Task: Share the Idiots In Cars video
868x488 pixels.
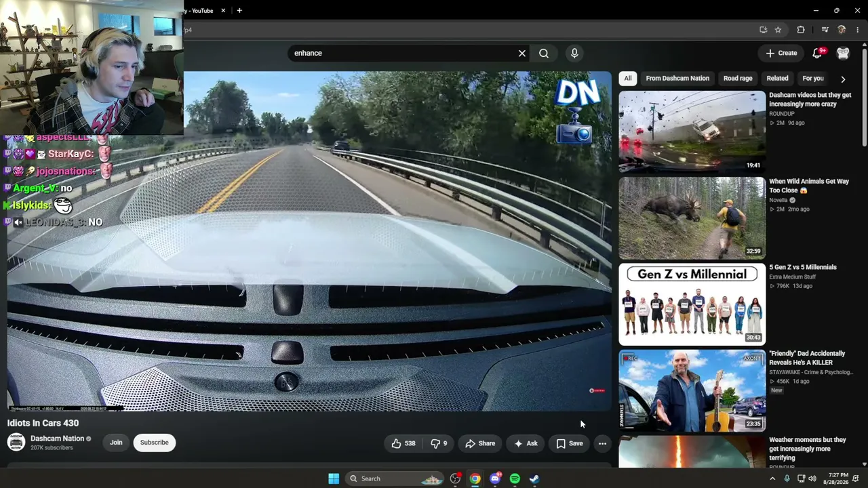Action: 480,443
